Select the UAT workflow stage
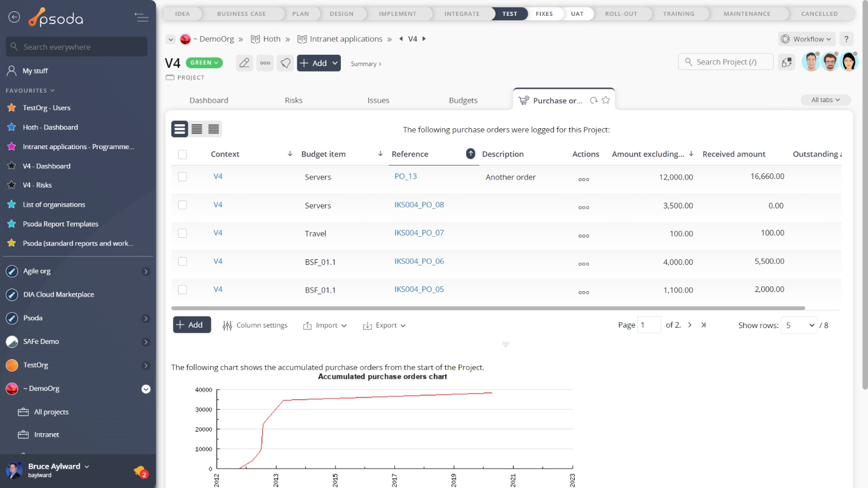868x488 pixels. click(x=577, y=14)
